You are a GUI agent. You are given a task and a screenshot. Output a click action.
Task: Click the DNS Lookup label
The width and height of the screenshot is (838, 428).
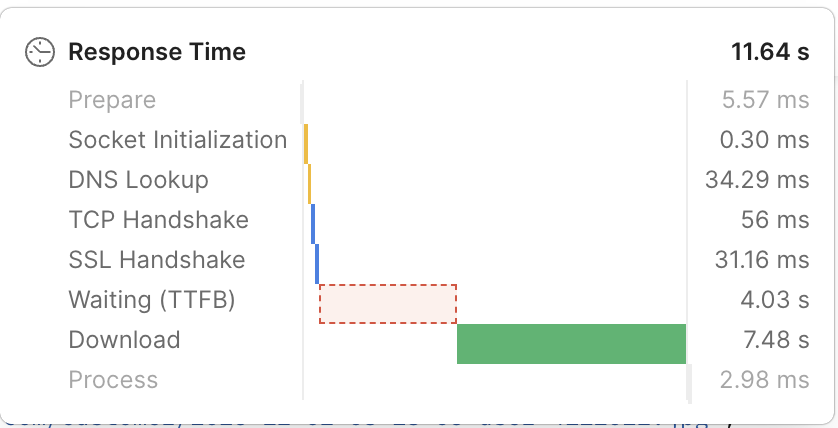[x=138, y=180]
